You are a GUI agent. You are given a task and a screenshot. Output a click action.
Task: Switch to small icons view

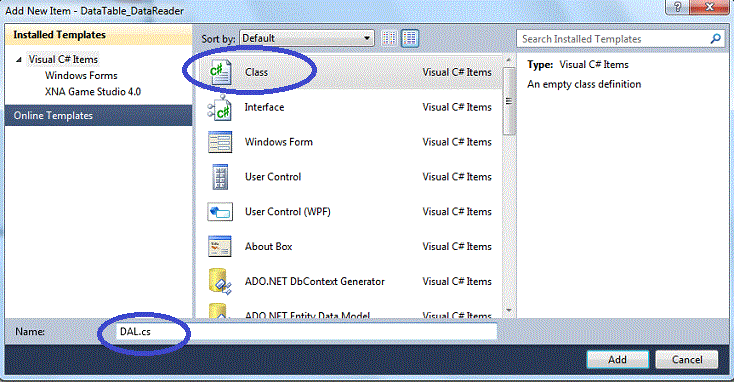click(x=389, y=38)
